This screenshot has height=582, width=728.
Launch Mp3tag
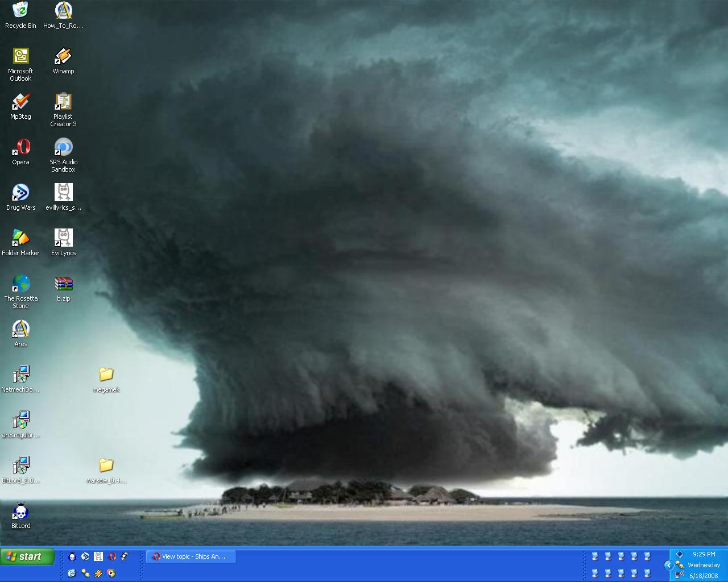(20, 103)
